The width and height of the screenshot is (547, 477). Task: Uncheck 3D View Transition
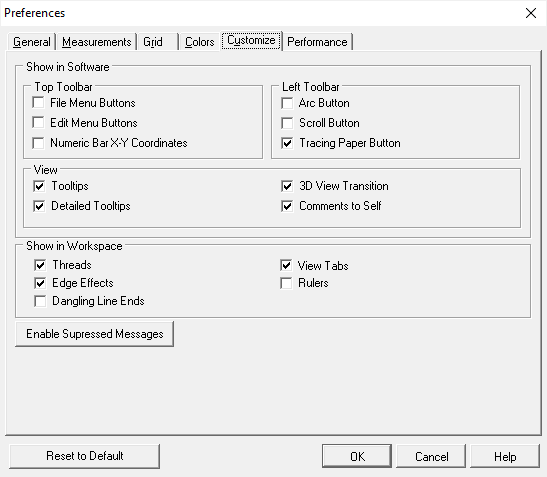(x=287, y=186)
